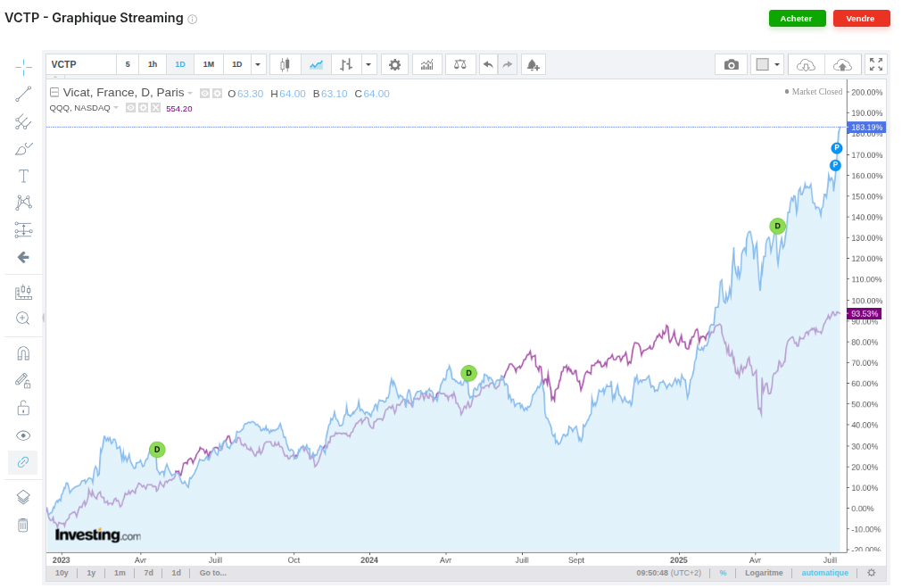Click the VCTP symbol search field
The width and height of the screenshot is (902, 588).
click(81, 64)
